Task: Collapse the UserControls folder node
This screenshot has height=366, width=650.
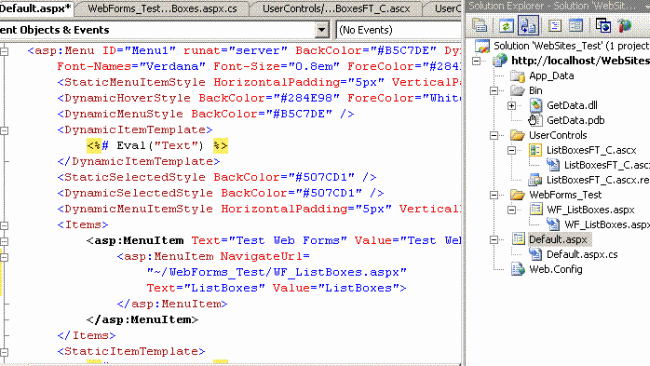Action: 494,136
